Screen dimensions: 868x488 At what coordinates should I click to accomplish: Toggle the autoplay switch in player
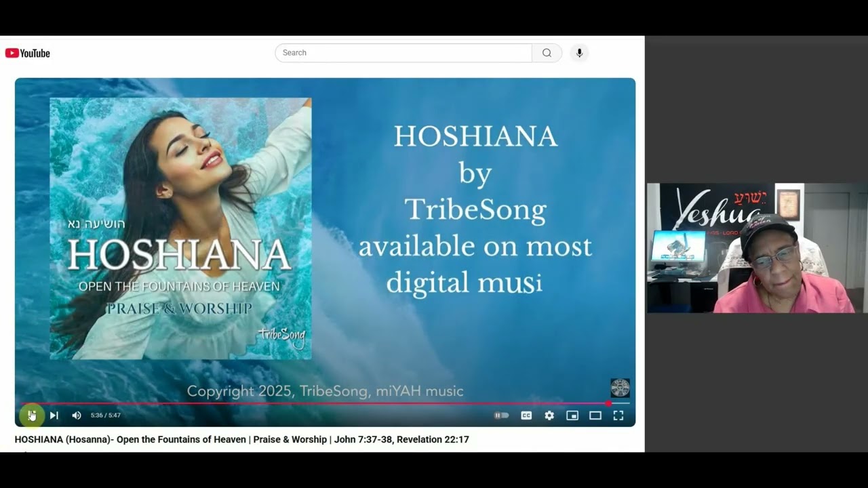coord(501,415)
